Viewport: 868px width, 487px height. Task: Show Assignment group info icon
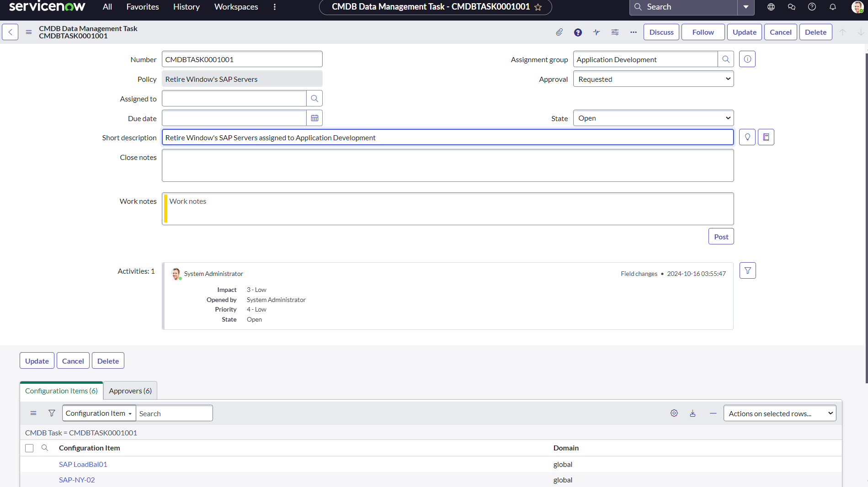tap(747, 59)
